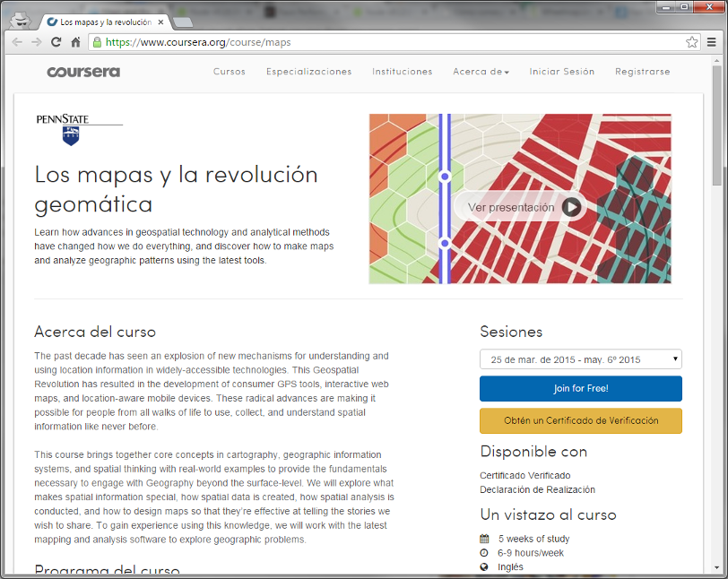Go to browser home page icon
The image size is (728, 579).
pos(76,42)
